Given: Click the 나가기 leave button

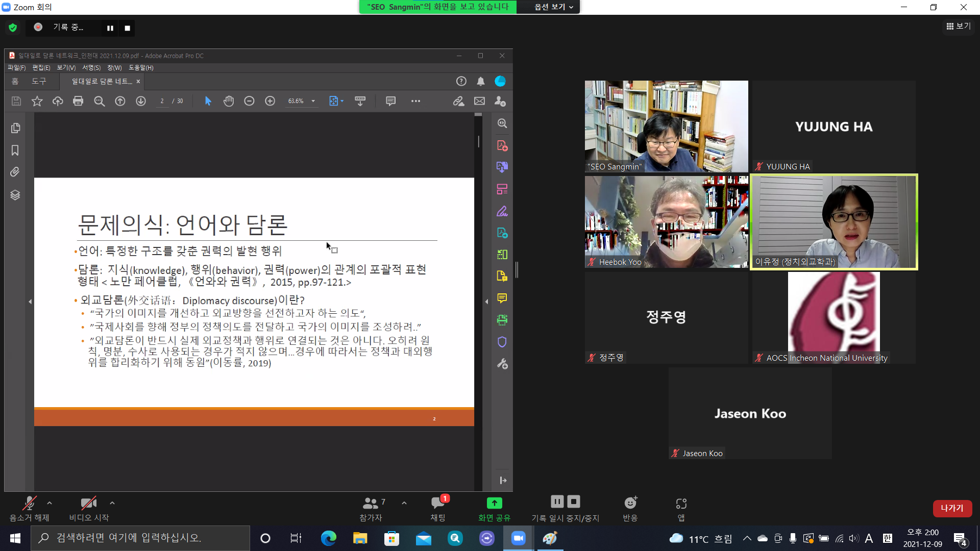Looking at the screenshot, I should (x=952, y=508).
